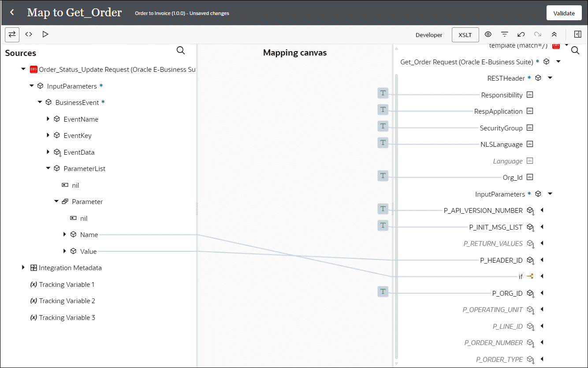The height and width of the screenshot is (368, 588).
Task: Expand Integration Metadata
Action: [23, 268]
